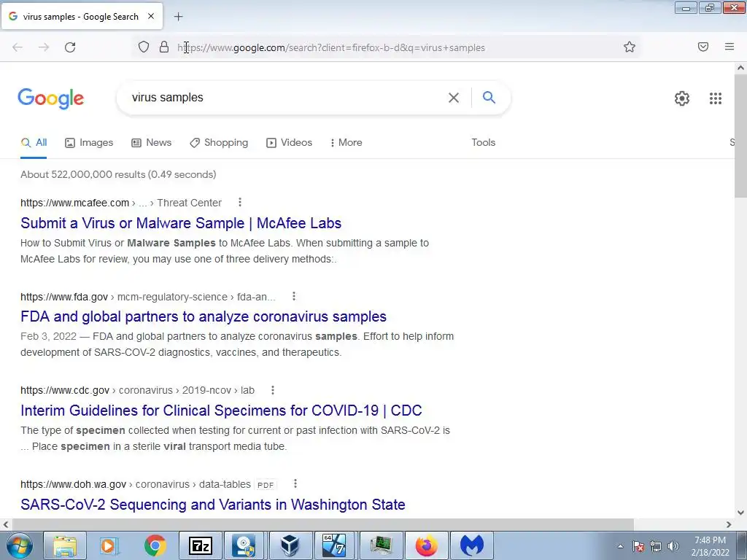Open the Windows Start menu
The width and height of the screenshot is (747, 560).
coord(20,545)
